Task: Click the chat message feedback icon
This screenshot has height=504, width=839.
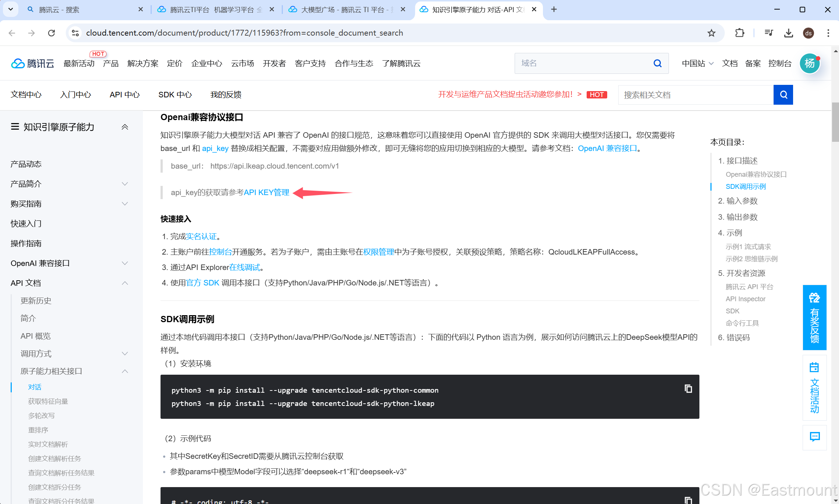Action: point(814,437)
